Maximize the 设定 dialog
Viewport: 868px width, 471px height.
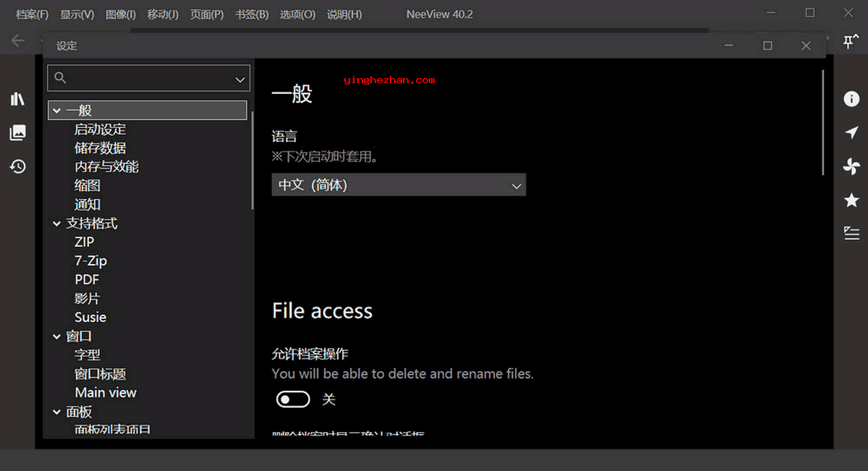[767, 46]
